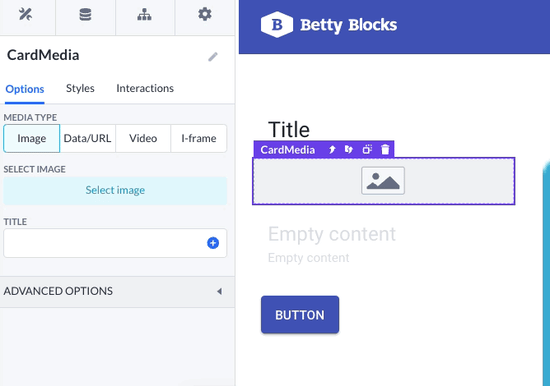Open the design tools tab icon
The height and width of the screenshot is (386, 550).
[25, 14]
